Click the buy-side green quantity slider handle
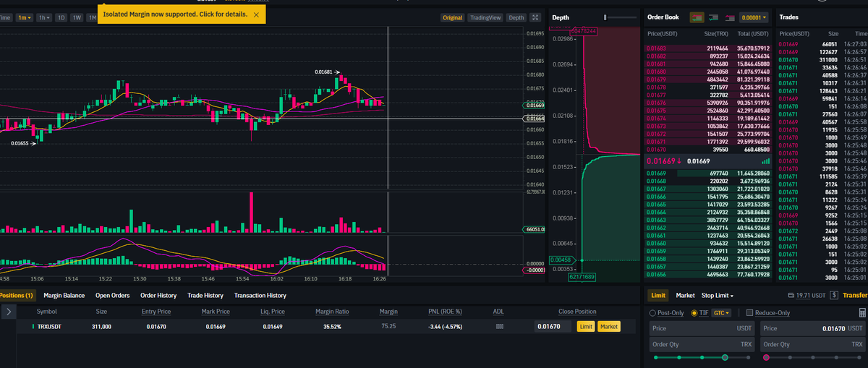Viewport: 868px width, 368px height. tap(725, 357)
